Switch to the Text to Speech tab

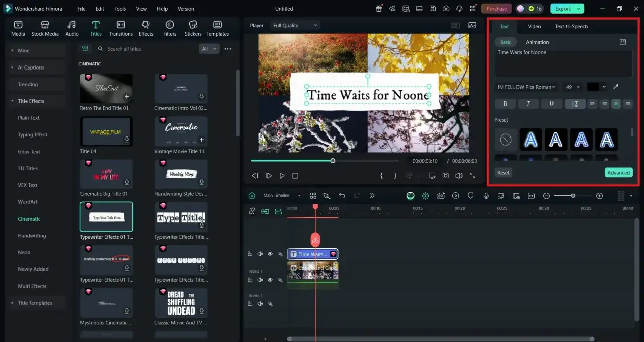(571, 26)
